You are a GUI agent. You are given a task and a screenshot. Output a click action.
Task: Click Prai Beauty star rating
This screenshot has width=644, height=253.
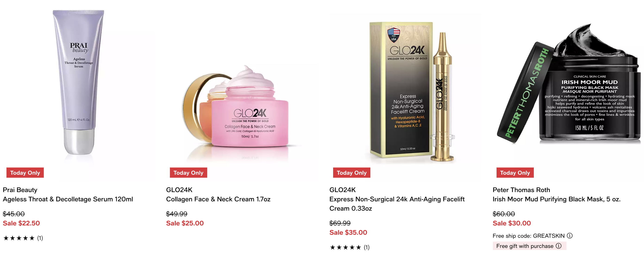(19, 238)
